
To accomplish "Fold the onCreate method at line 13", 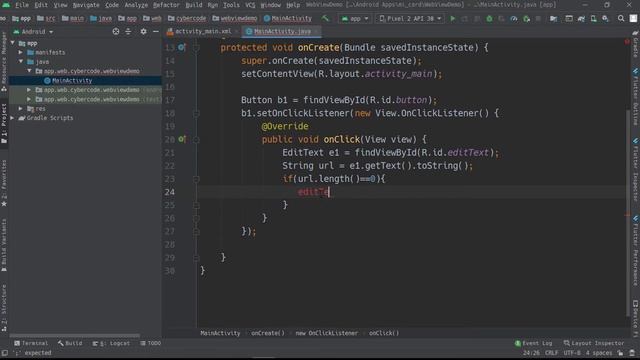I will (196, 47).
